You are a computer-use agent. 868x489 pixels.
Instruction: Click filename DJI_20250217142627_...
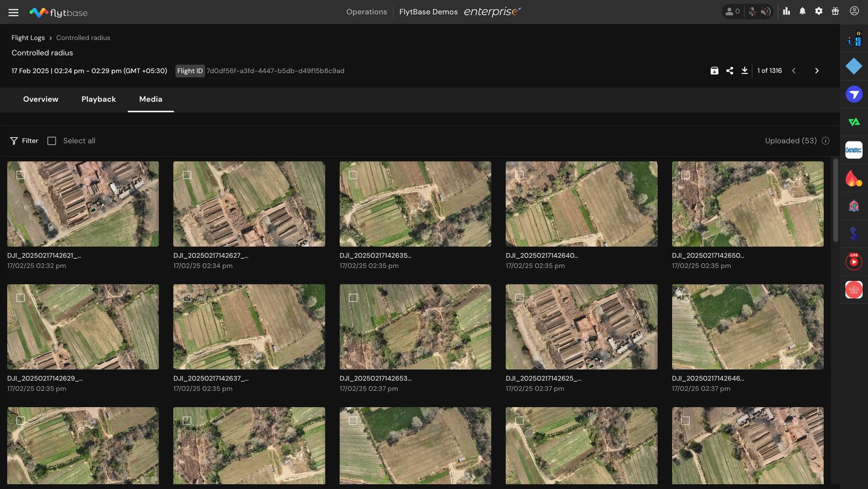click(211, 255)
